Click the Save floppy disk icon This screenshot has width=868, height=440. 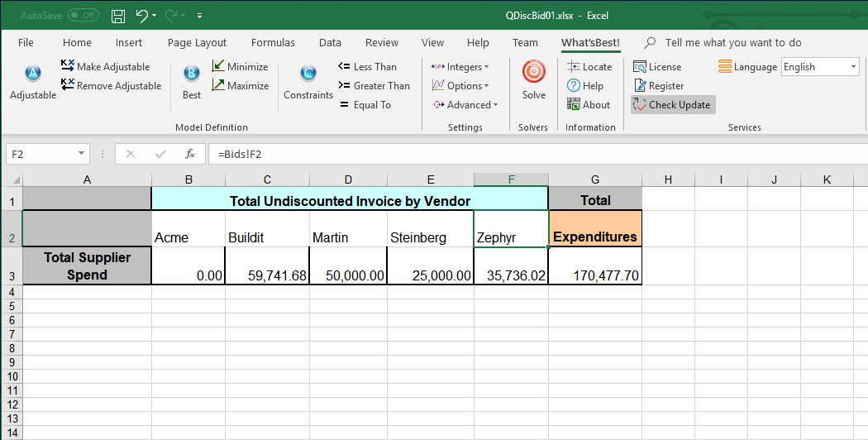point(118,16)
